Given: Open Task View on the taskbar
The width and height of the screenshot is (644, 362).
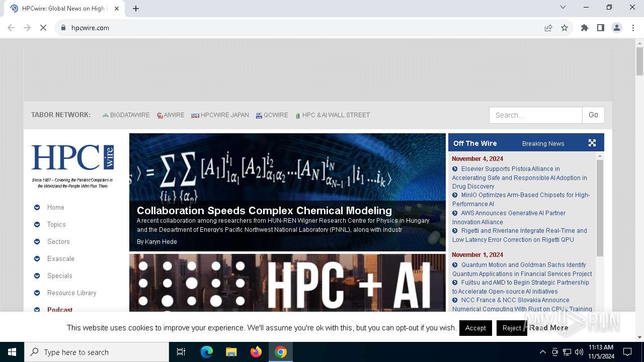Looking at the screenshot, I should pos(181,352).
